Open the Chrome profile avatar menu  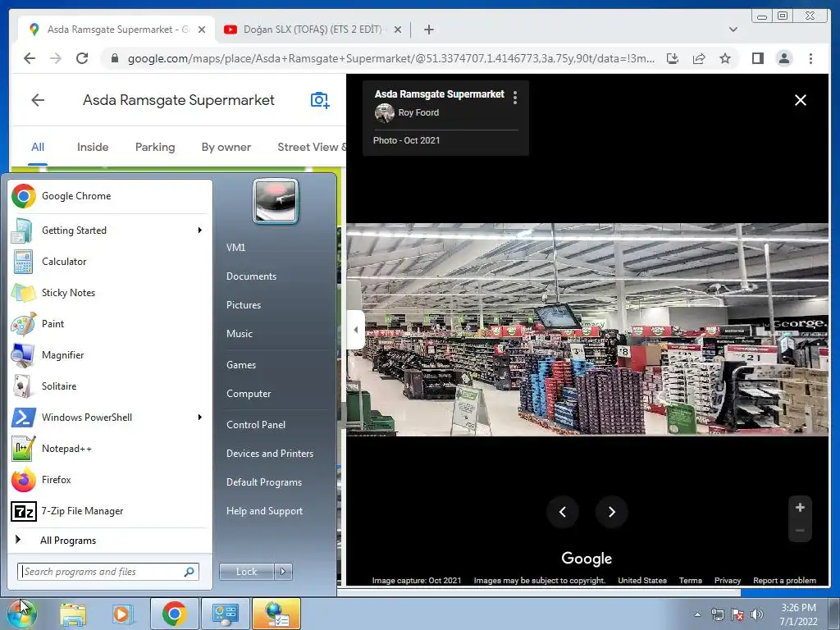point(783,58)
